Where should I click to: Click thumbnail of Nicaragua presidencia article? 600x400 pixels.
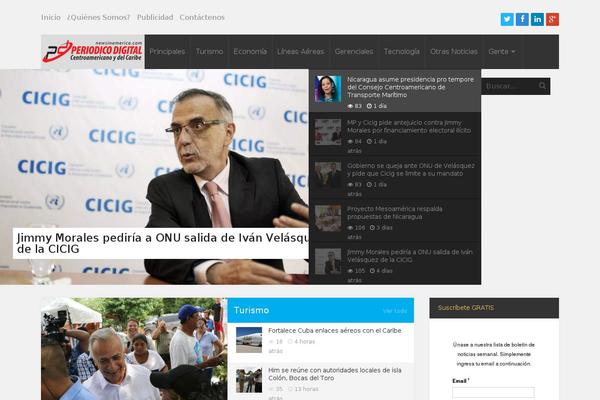(x=328, y=89)
